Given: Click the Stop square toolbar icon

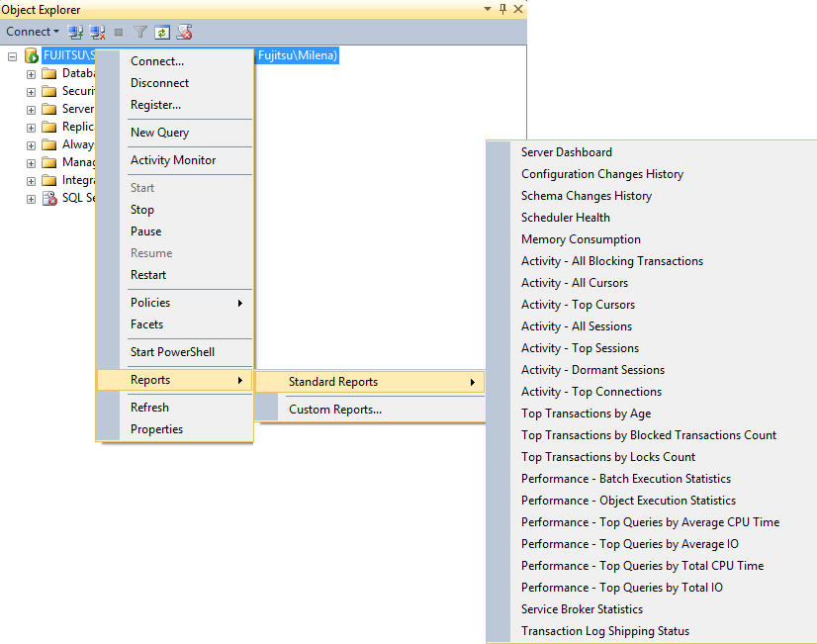Looking at the screenshot, I should click(x=119, y=32).
